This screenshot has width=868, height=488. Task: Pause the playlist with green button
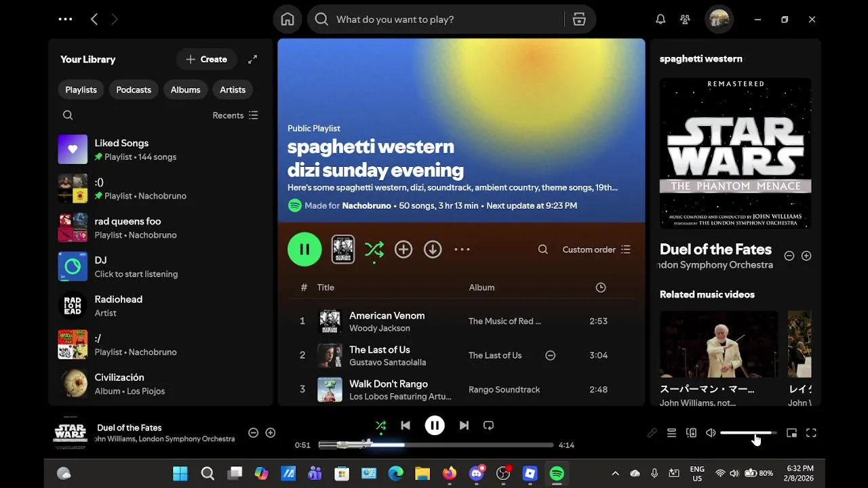pyautogui.click(x=304, y=249)
